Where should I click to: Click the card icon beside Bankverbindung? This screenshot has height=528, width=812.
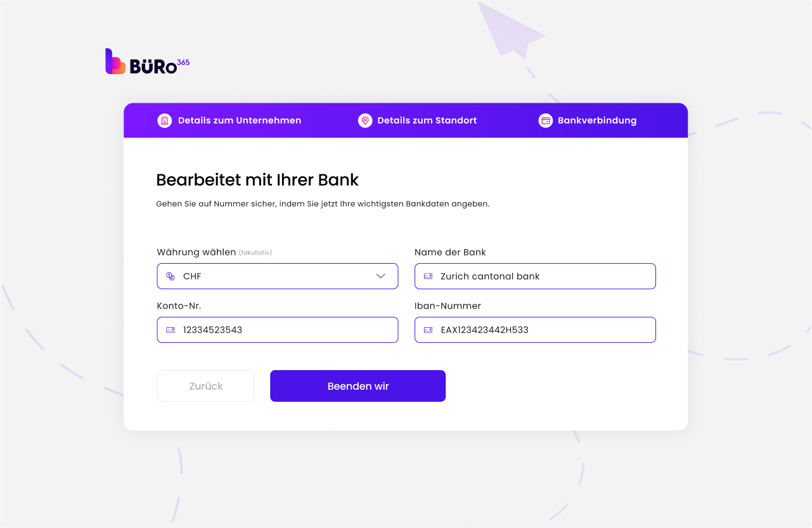546,120
